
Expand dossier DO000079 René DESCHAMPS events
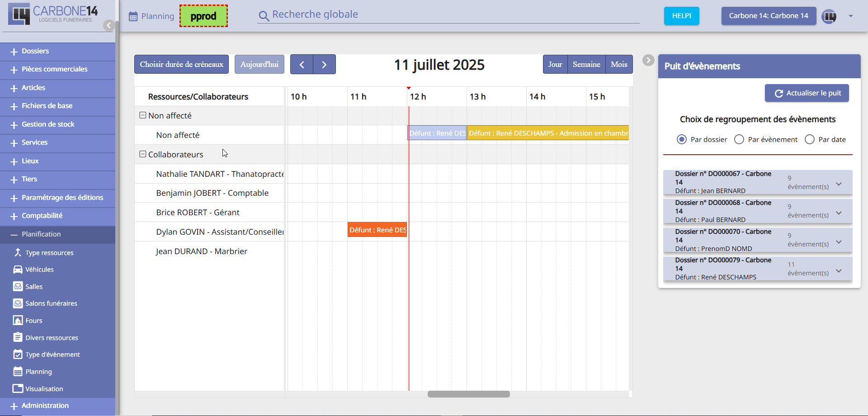pos(839,271)
